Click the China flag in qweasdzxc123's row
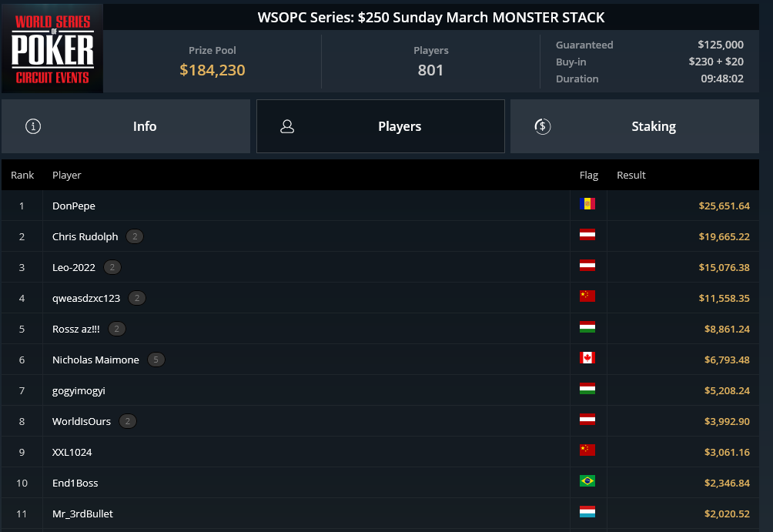Image resolution: width=773 pixels, height=532 pixels. coord(587,296)
